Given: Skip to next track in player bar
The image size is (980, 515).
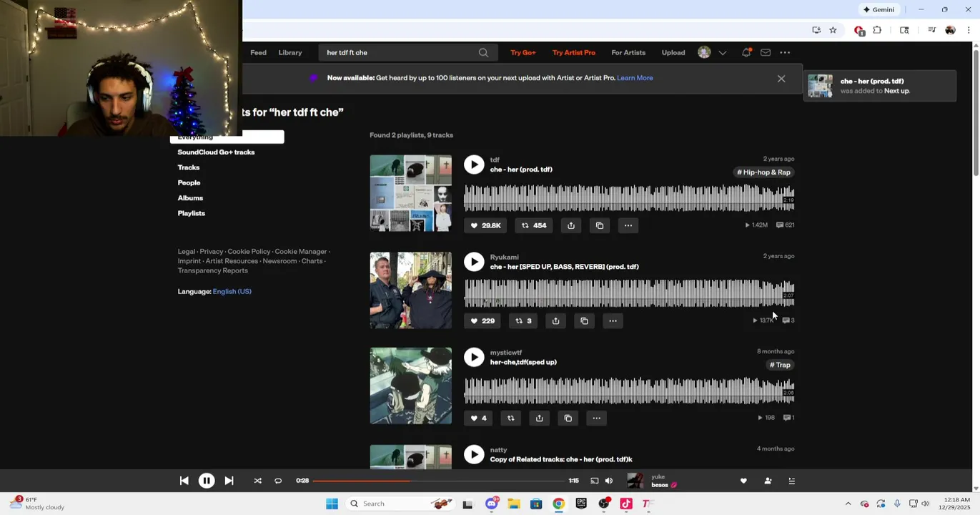Looking at the screenshot, I should coord(229,481).
